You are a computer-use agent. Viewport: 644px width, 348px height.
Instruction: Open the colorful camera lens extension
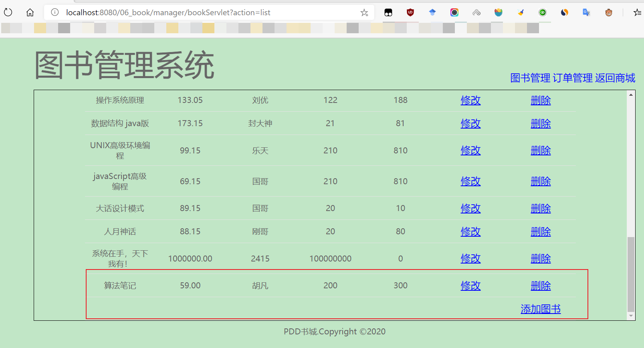click(454, 12)
